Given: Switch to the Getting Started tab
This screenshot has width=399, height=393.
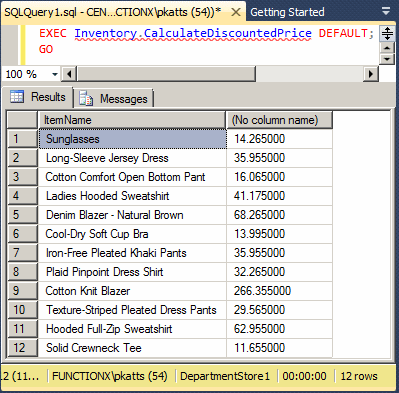Looking at the screenshot, I should 287,12.
